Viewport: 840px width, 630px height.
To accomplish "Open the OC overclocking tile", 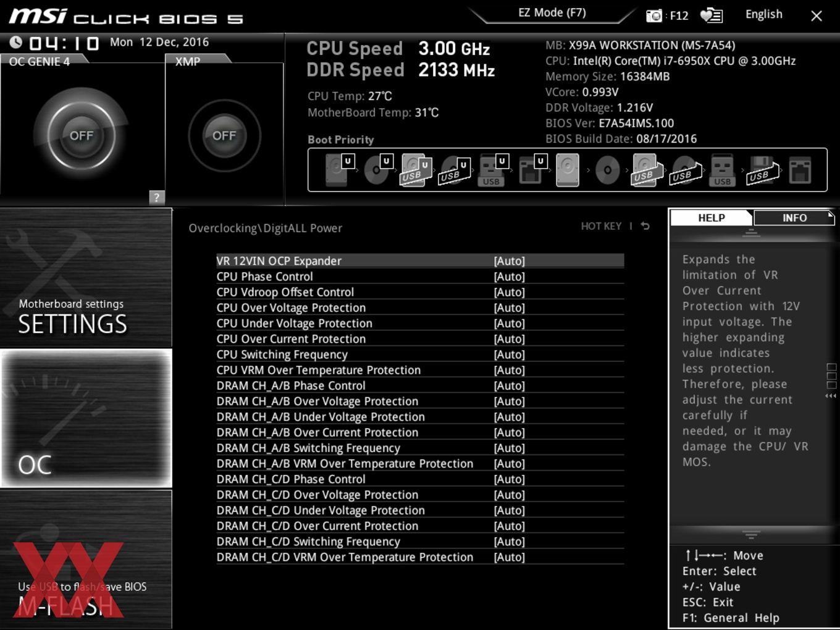I will (x=86, y=418).
